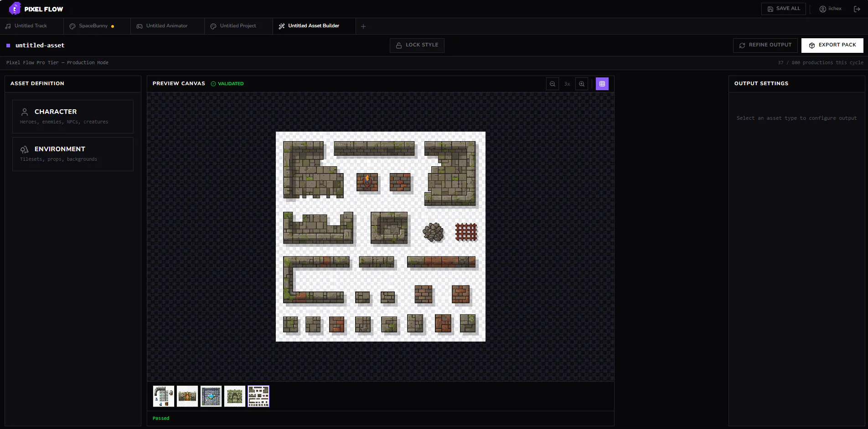Select the first stone arch thumbnail
Viewport: 868px width, 429px height.
click(164, 396)
